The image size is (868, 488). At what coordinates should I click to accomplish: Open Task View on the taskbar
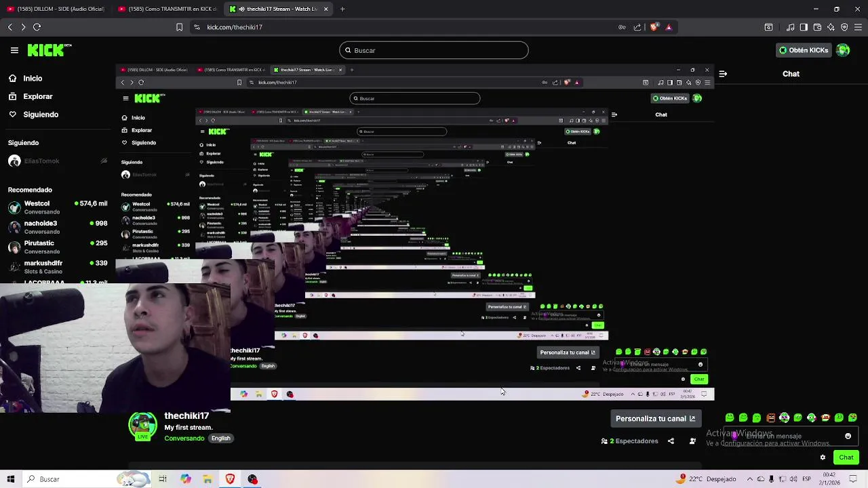(163, 479)
